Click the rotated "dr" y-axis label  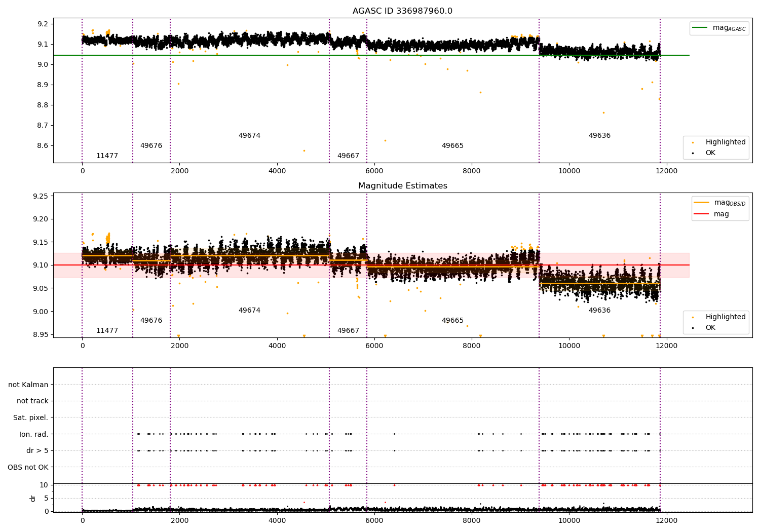(x=33, y=498)
